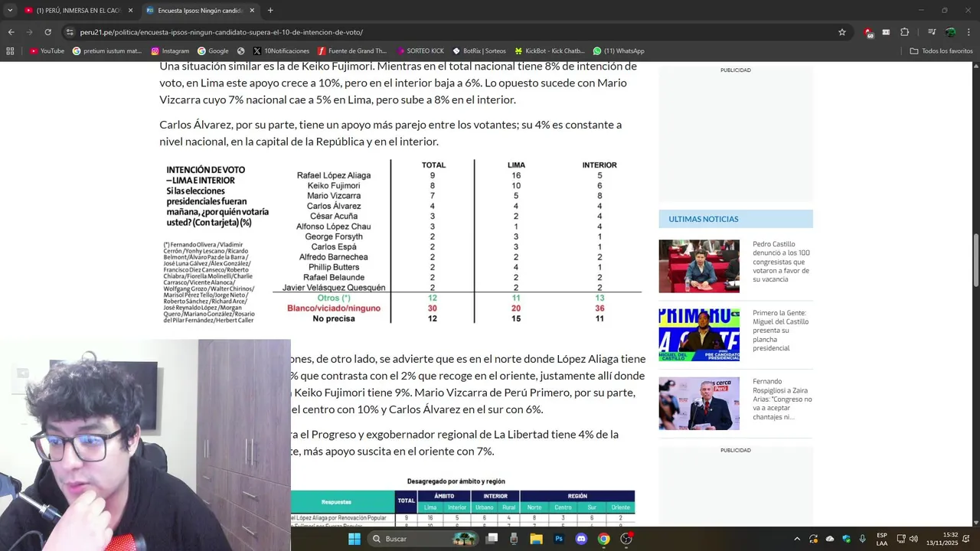Open File Explorer from the taskbar

[536, 539]
